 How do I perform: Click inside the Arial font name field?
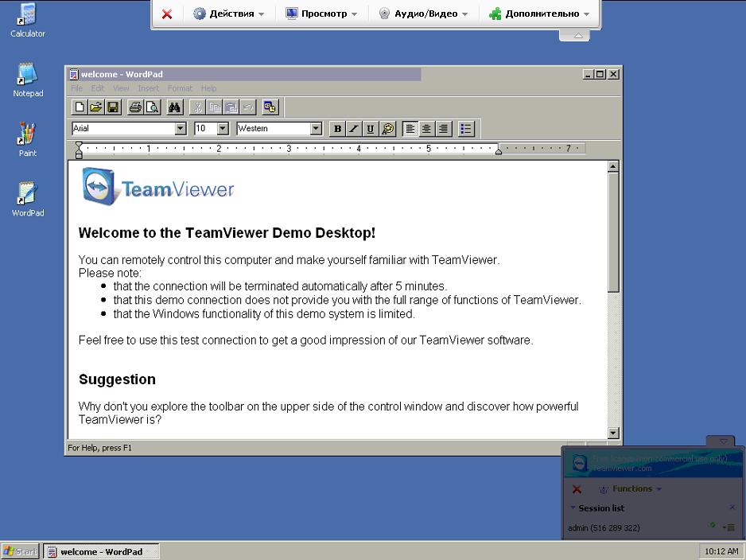click(x=123, y=128)
